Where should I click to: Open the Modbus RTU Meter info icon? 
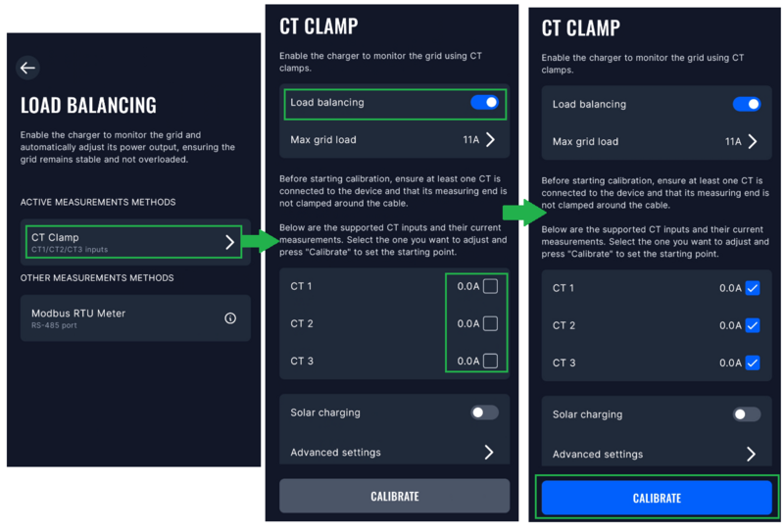pos(230,318)
